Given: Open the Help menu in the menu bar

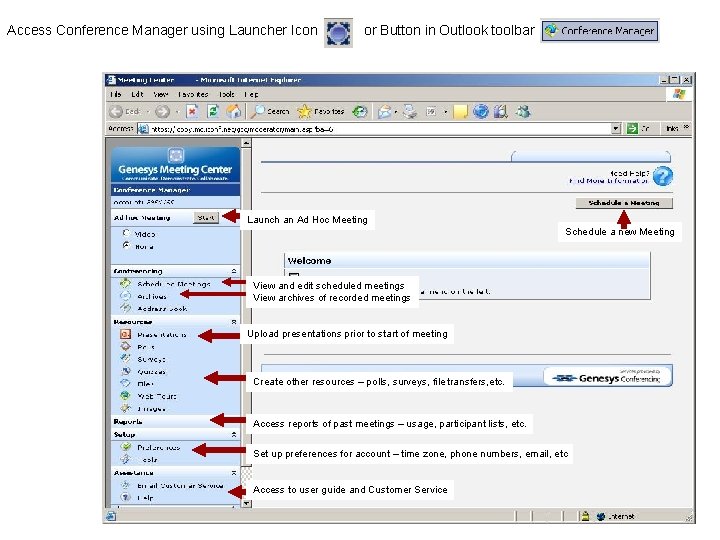Looking at the screenshot, I should click(x=251, y=94).
